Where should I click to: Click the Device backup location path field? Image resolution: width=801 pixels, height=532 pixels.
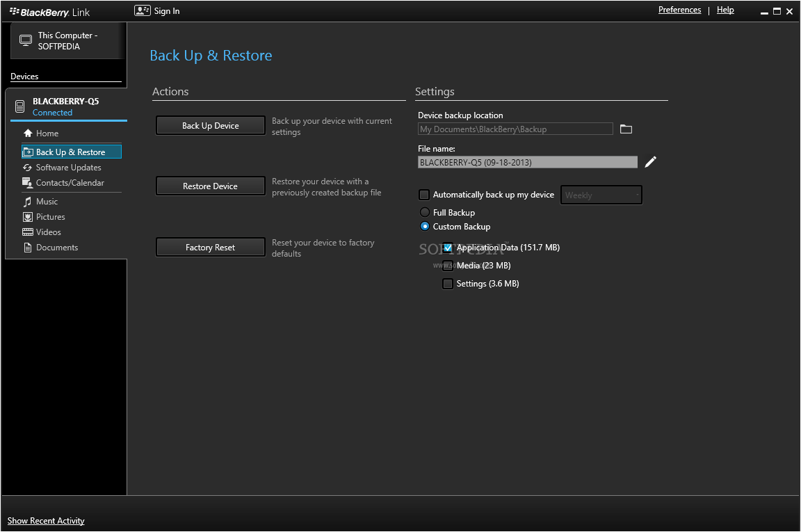[x=515, y=129]
